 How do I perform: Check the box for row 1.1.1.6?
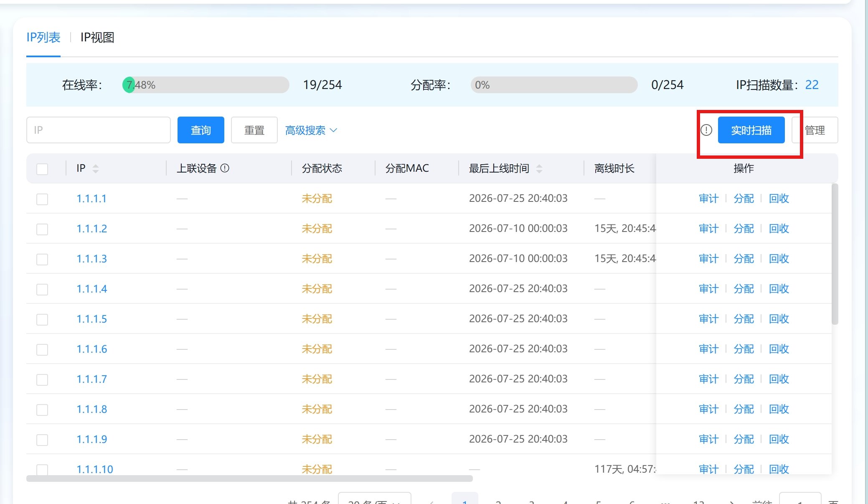(42, 350)
